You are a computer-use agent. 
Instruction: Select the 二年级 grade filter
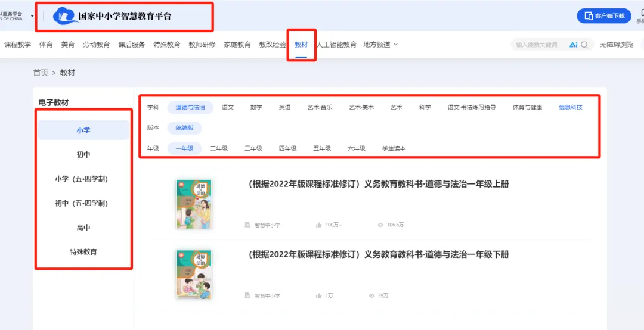(219, 148)
